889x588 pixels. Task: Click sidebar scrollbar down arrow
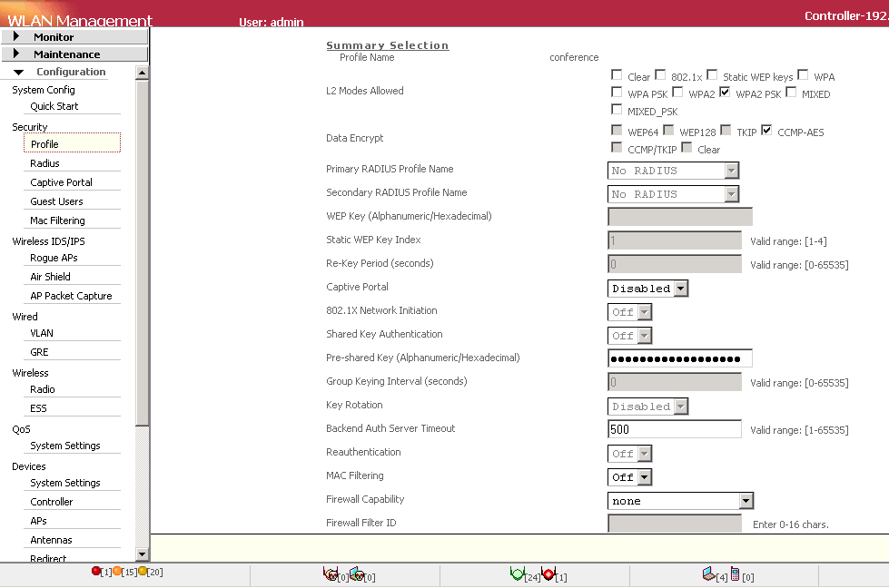coord(143,554)
